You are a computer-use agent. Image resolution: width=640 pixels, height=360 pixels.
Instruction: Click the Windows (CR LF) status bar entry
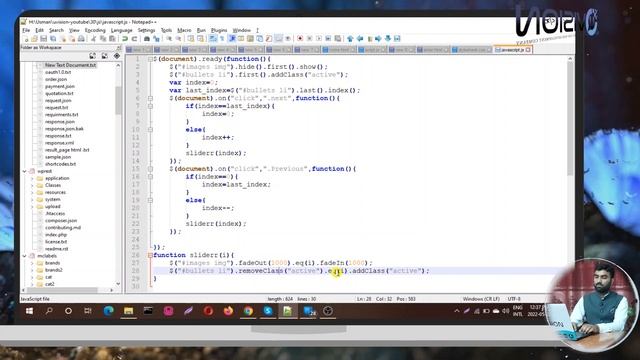(x=481, y=299)
